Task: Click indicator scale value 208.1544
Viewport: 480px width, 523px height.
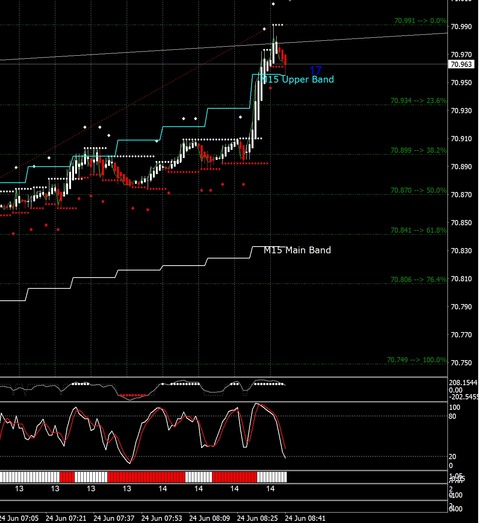Action: (x=463, y=383)
